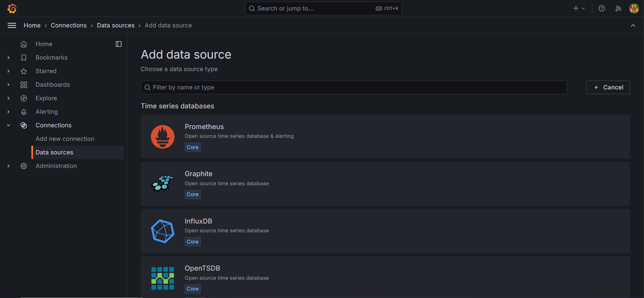
Task: Go to Data sources breadcrumb
Action: click(116, 25)
